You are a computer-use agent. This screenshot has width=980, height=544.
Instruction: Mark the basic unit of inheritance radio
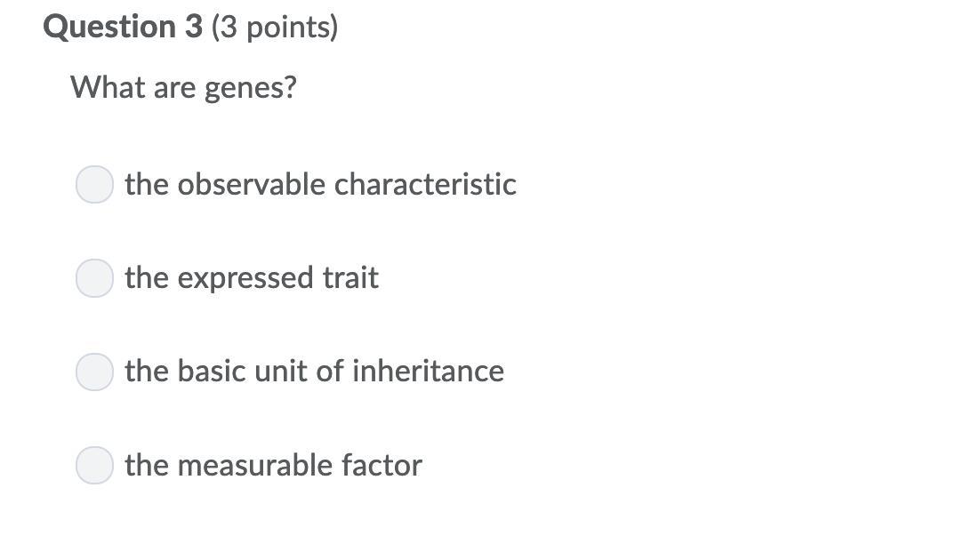[x=94, y=372]
